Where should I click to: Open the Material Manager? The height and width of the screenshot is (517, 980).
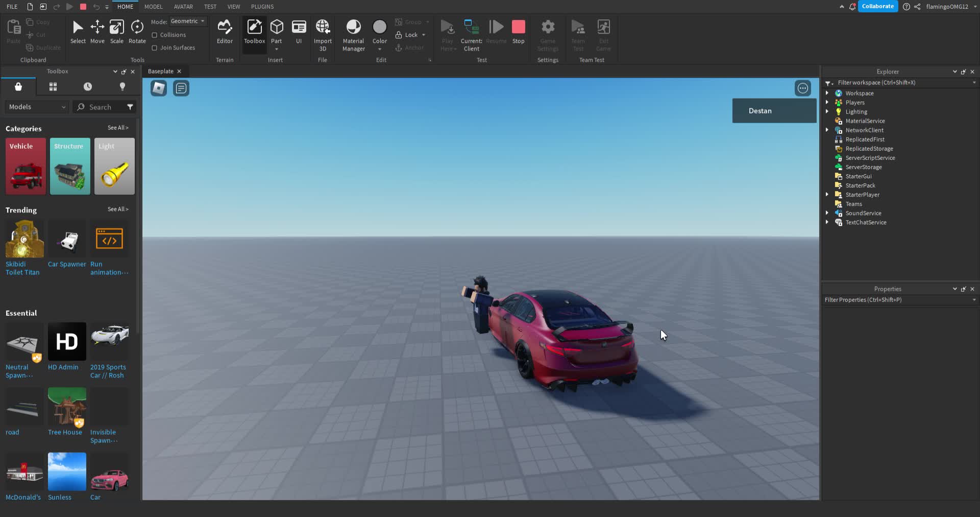tap(353, 34)
